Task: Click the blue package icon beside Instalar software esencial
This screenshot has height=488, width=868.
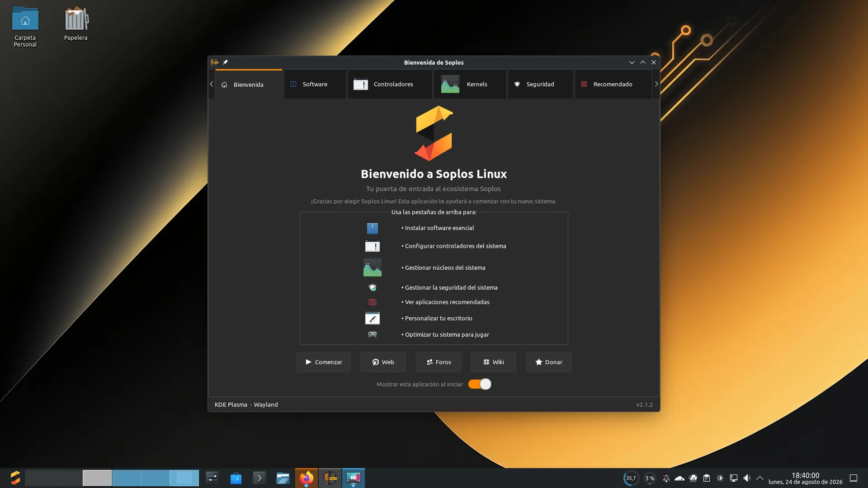Action: tap(373, 228)
